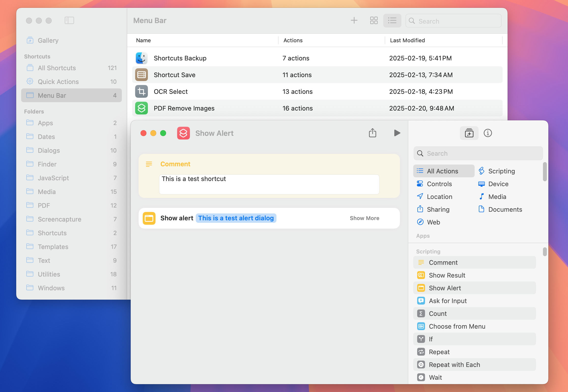Image resolution: width=568 pixels, height=392 pixels.
Task: Open the Text folder
Action: 71,260
